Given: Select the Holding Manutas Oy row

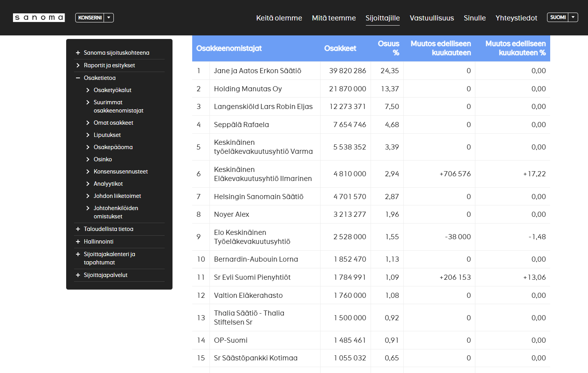Looking at the screenshot, I should 371,89.
